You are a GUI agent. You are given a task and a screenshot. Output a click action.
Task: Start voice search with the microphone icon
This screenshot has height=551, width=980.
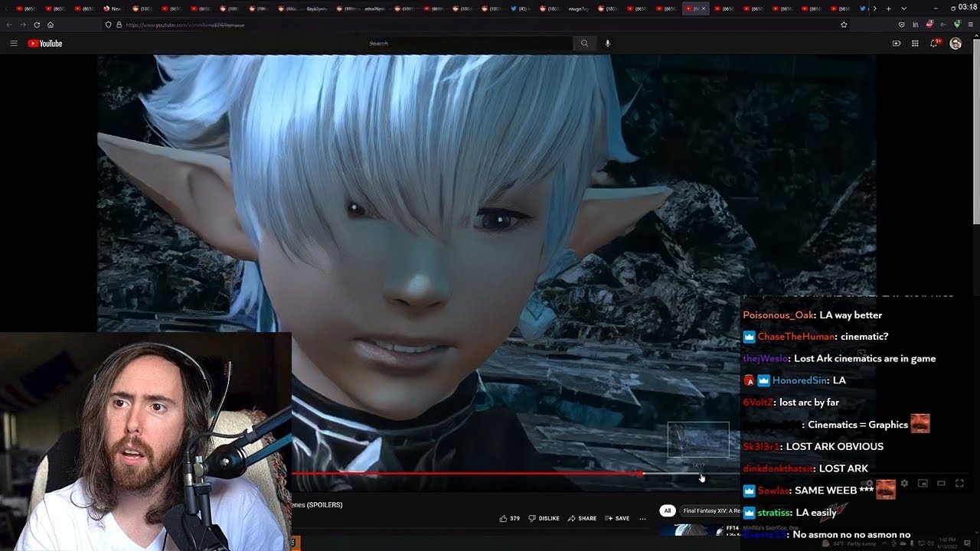click(608, 44)
